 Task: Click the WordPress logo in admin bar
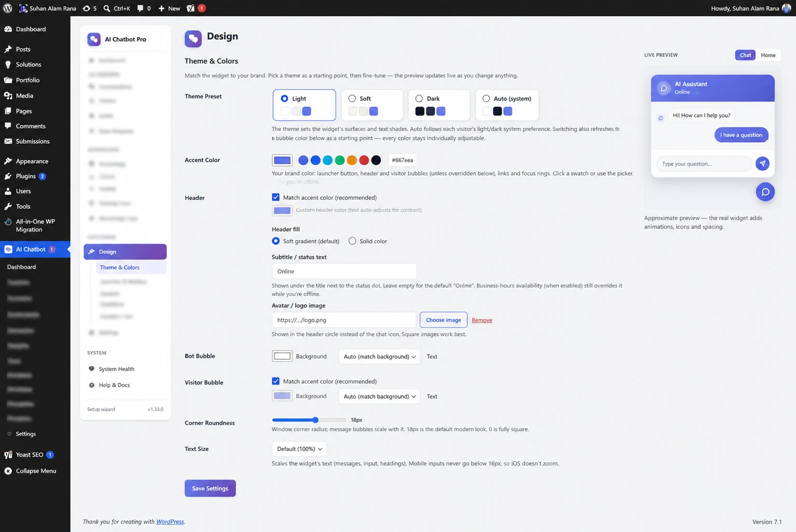pos(8,8)
